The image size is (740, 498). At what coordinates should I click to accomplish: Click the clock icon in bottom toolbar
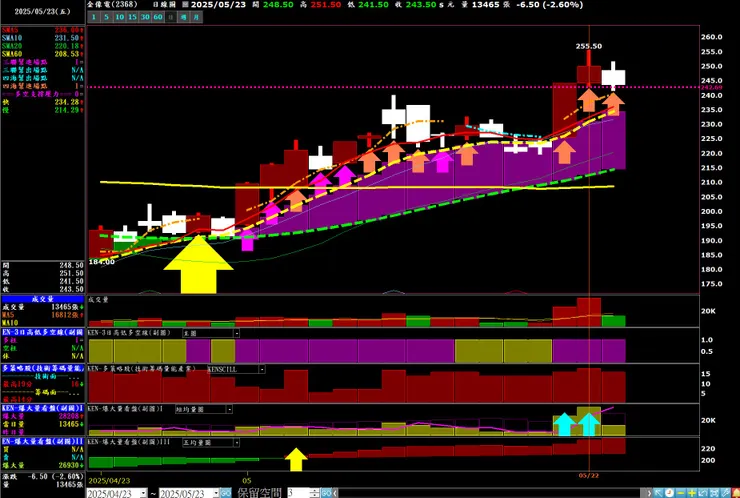coord(670,493)
